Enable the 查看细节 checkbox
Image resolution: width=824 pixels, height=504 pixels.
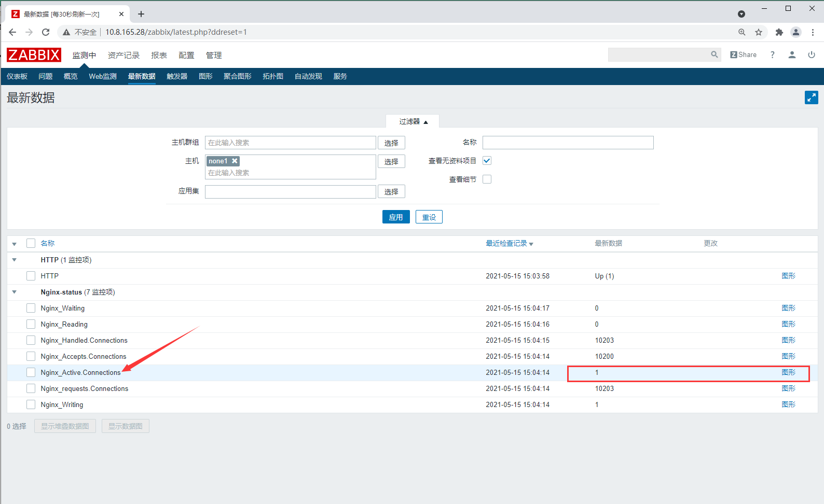point(487,179)
